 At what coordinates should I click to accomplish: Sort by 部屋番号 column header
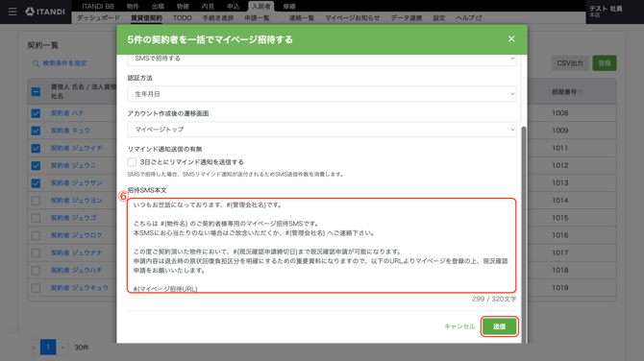(567, 92)
